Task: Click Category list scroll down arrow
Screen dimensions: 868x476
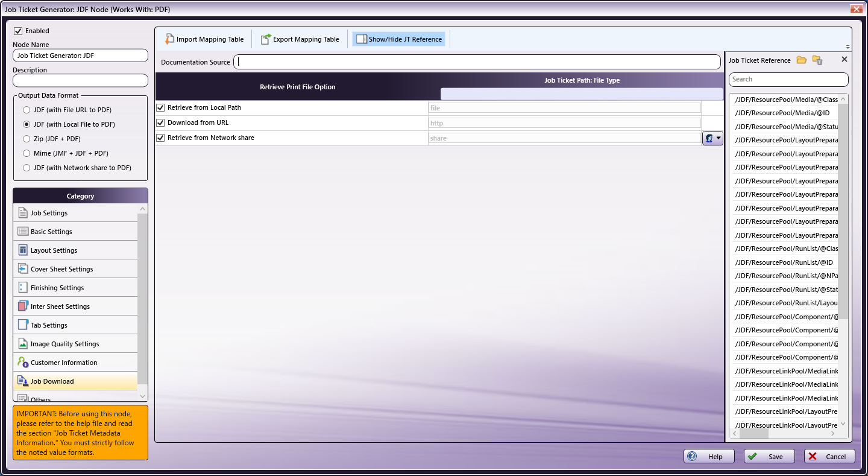Action: (x=143, y=396)
